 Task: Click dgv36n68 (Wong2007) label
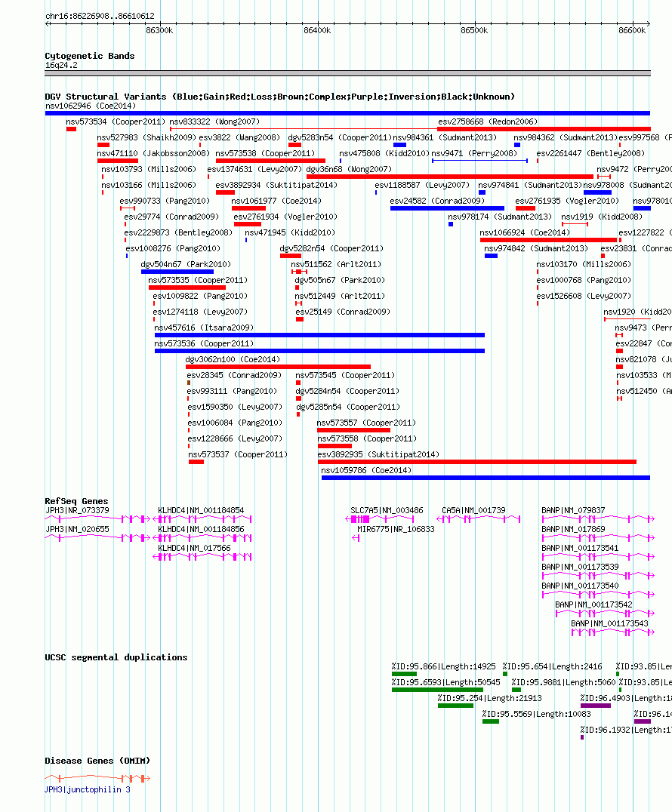349,169
